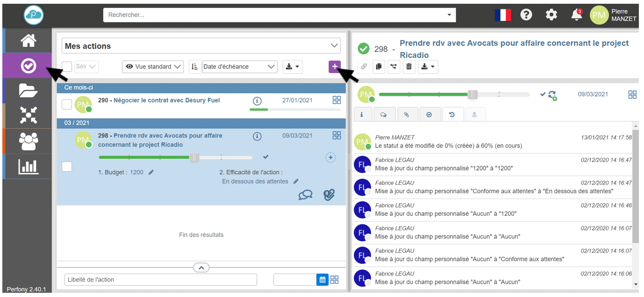Click the purple plus add action button
The width and height of the screenshot is (644, 297).
[x=334, y=67]
